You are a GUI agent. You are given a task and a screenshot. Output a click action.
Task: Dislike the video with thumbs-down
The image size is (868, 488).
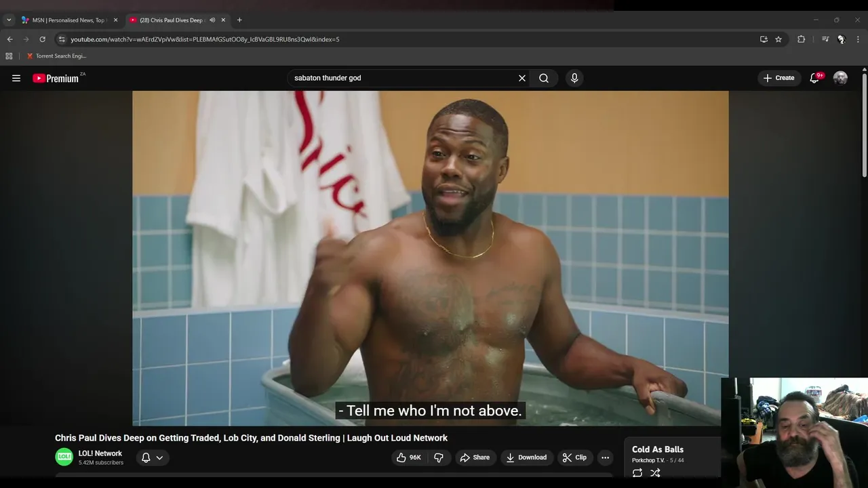[439, 457]
